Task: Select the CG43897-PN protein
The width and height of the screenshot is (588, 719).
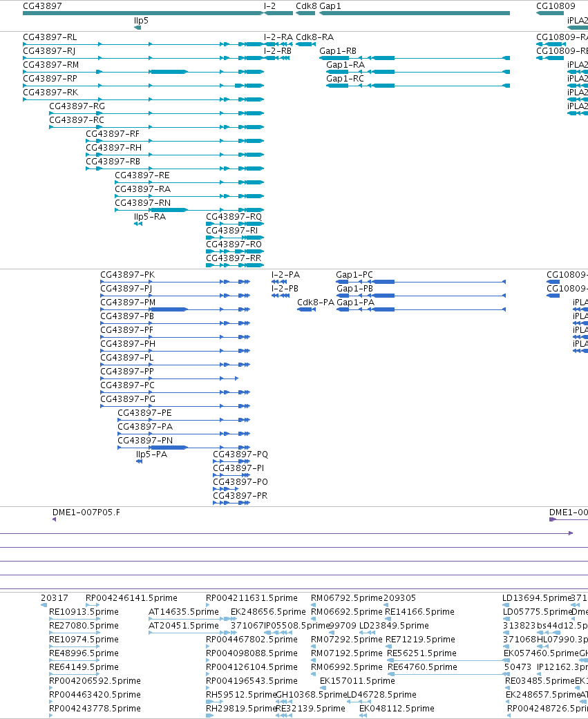Action: (x=184, y=447)
